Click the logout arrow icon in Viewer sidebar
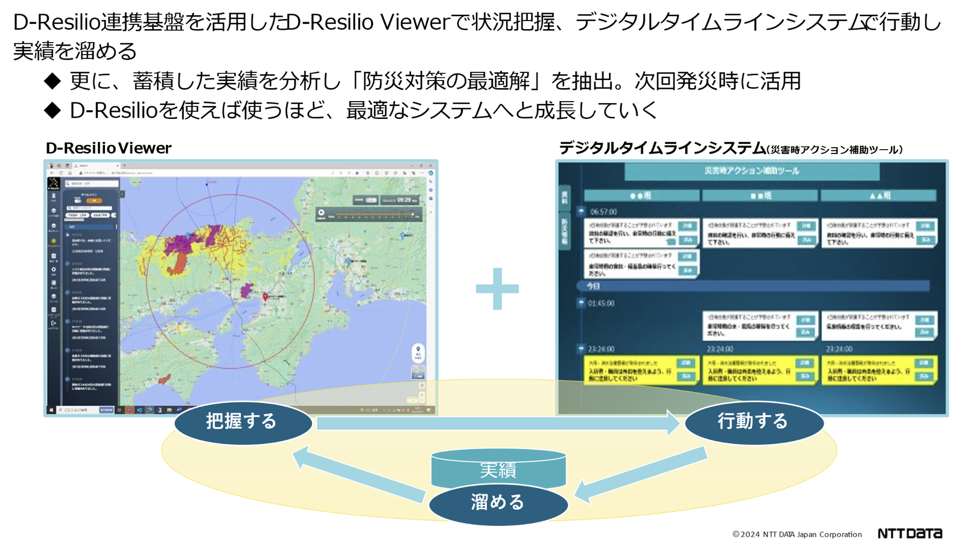 (54, 323)
